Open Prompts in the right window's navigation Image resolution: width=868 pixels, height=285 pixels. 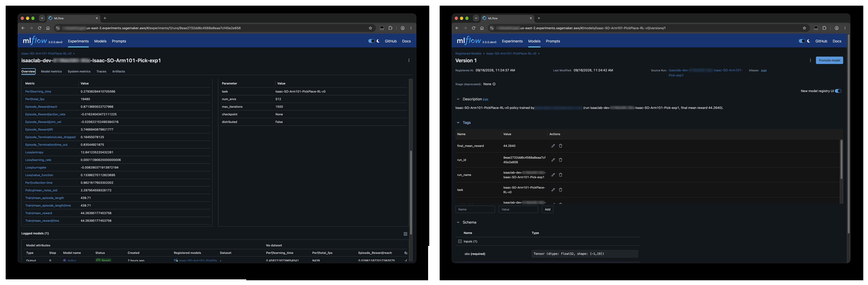553,41
